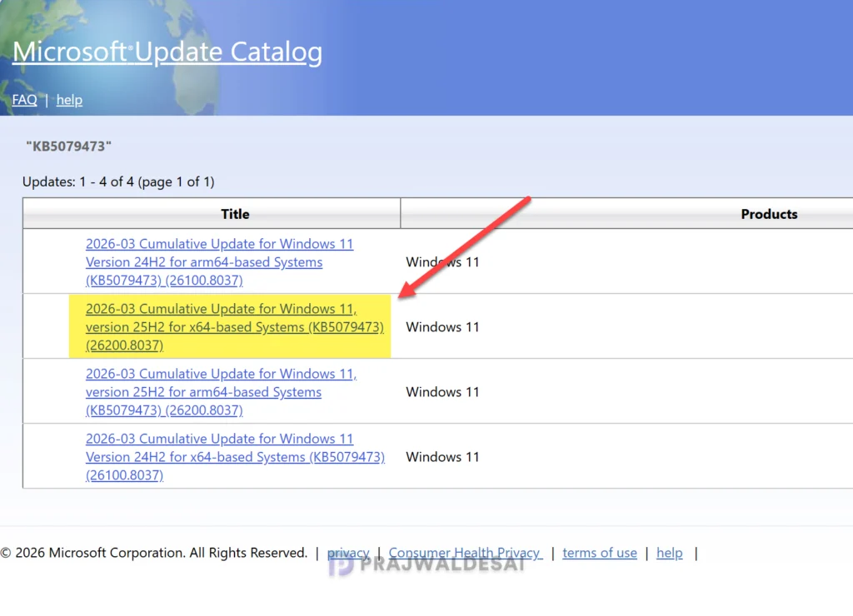Select the Microsoft Corporation copyright text
Screen dimensions: 853x616
pyautogui.click(x=154, y=553)
